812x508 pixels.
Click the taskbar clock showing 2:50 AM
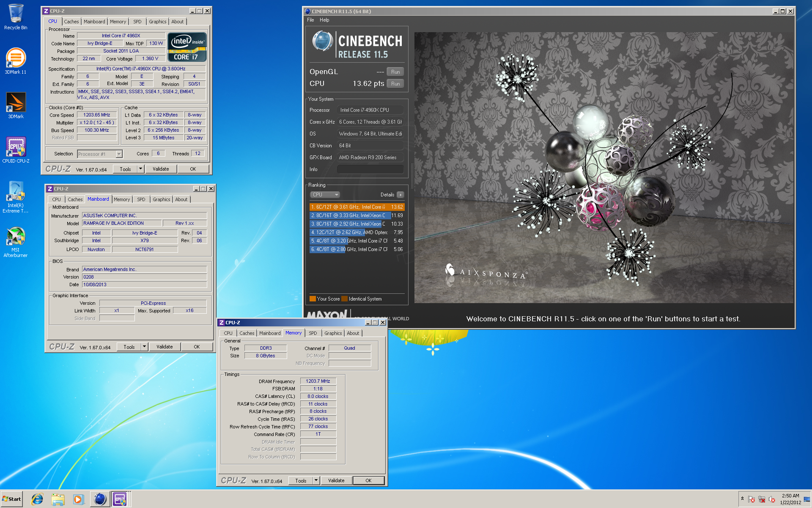coord(790,499)
